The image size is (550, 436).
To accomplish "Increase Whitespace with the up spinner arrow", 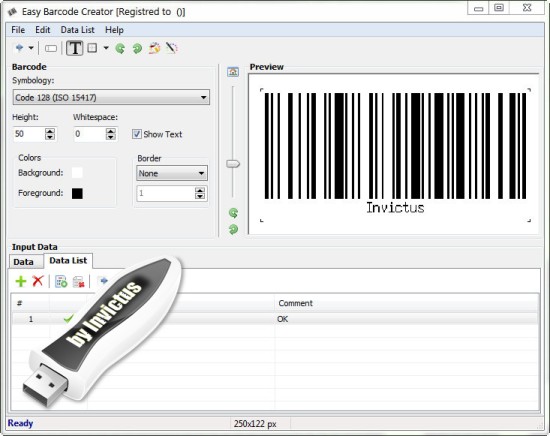I will pos(111,130).
